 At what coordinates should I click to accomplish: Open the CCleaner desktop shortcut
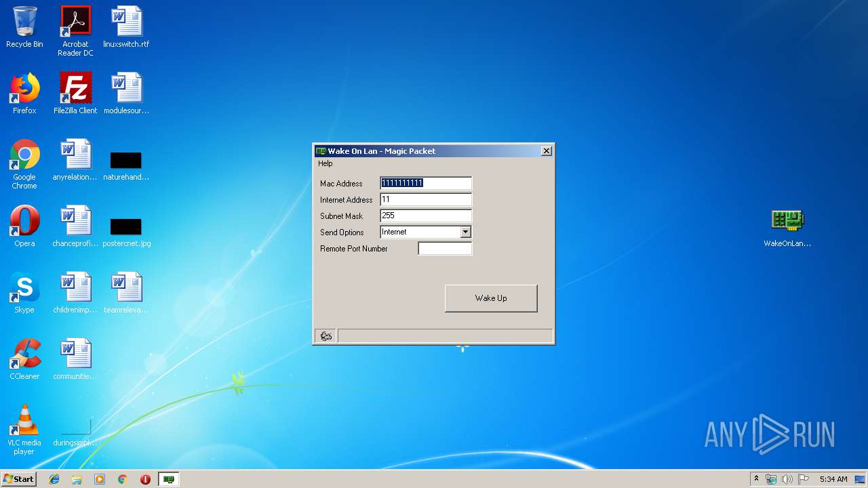click(24, 359)
